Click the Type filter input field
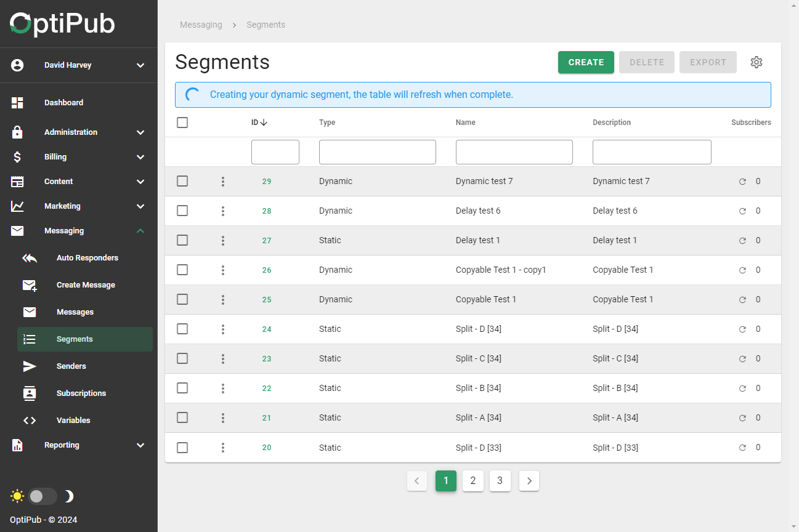Viewport: 799px width, 532px height. click(x=378, y=152)
